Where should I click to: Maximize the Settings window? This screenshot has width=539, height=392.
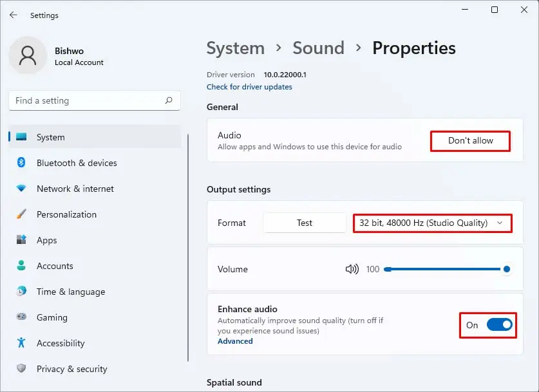495,10
